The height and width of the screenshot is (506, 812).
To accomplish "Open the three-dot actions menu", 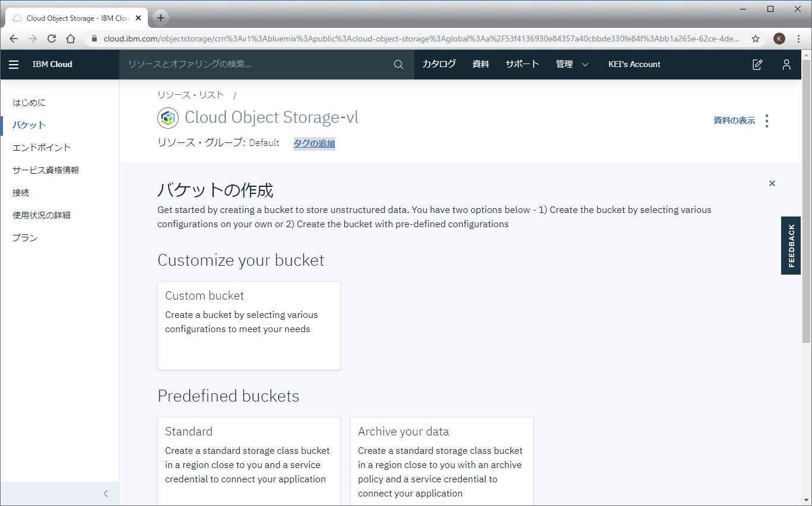I will 767,121.
